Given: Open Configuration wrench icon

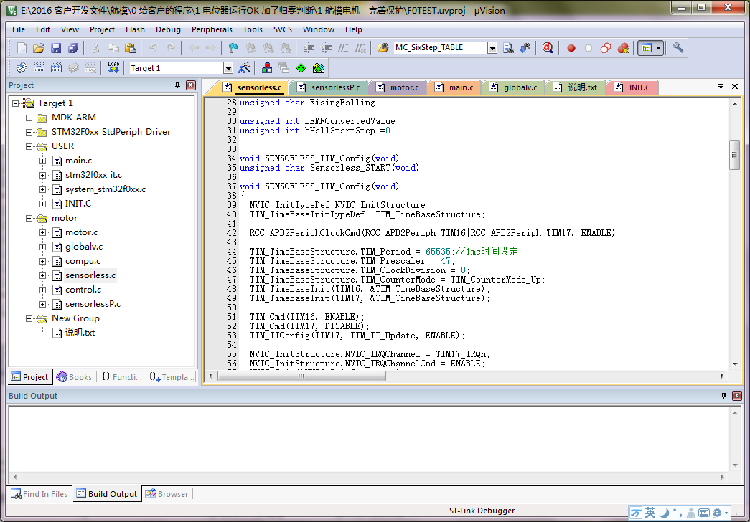Looking at the screenshot, I should (x=678, y=48).
